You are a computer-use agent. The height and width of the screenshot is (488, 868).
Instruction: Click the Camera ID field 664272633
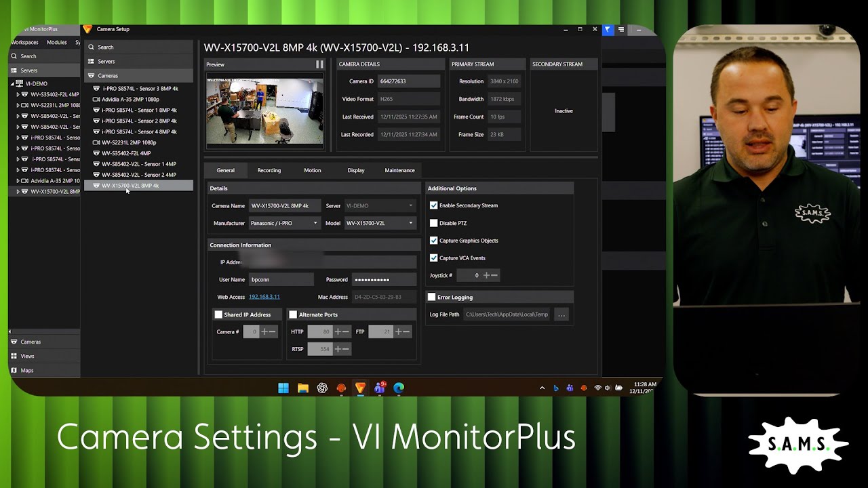pos(410,81)
